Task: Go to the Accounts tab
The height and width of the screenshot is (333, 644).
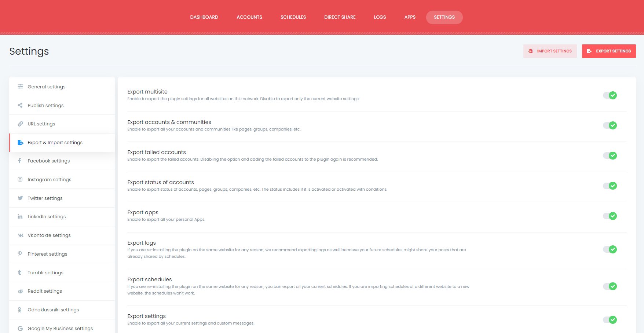Action: (x=249, y=17)
